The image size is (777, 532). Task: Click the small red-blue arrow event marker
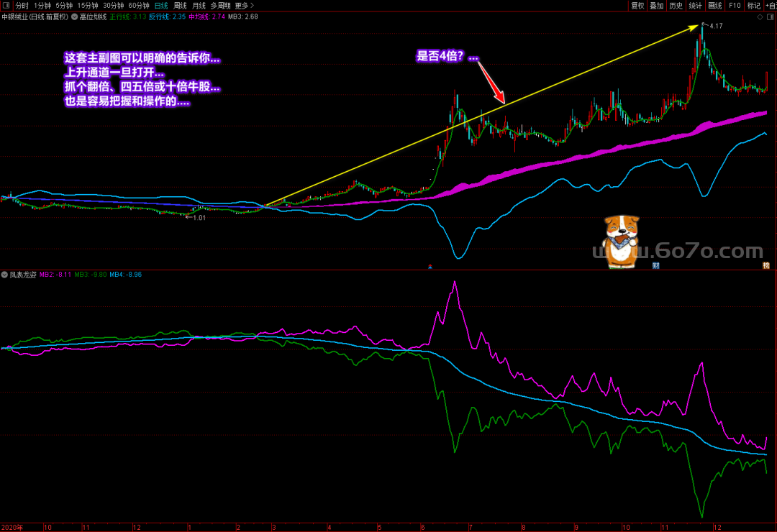pos(430,267)
